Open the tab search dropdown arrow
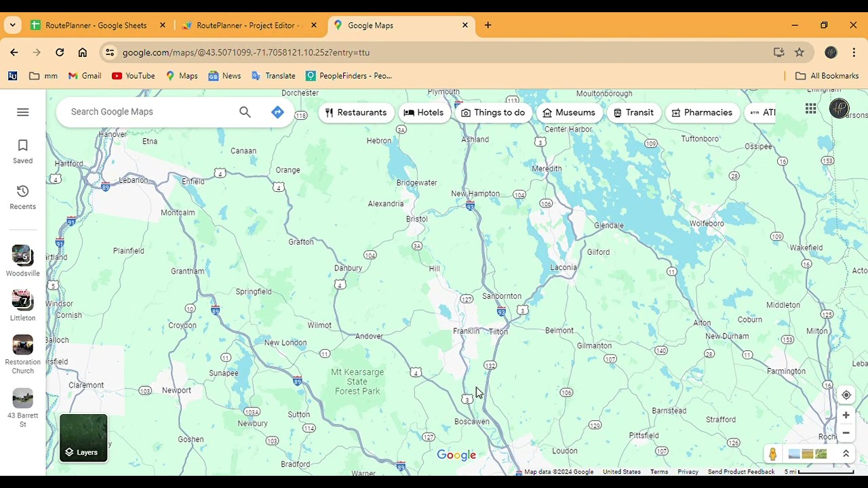868x488 pixels. click(13, 25)
